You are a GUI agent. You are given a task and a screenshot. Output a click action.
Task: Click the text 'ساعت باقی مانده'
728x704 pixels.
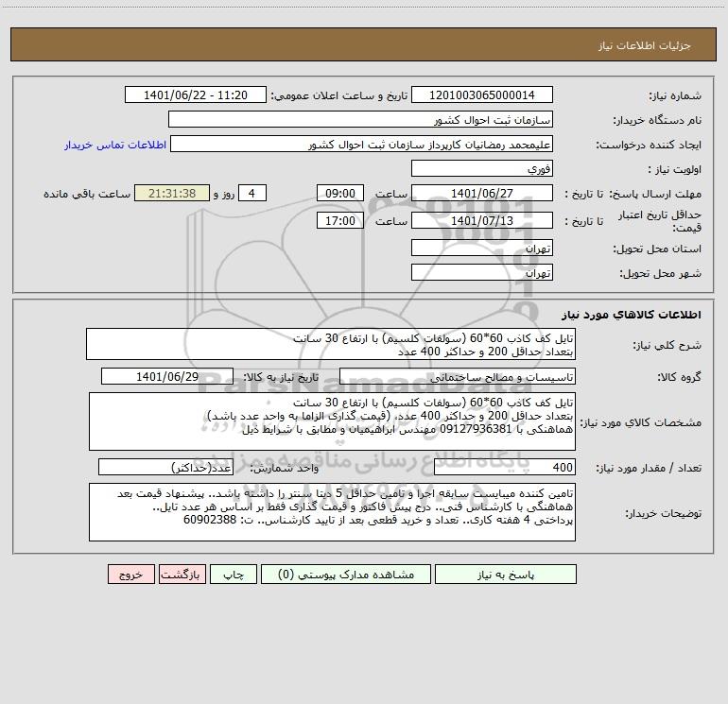tap(87, 194)
